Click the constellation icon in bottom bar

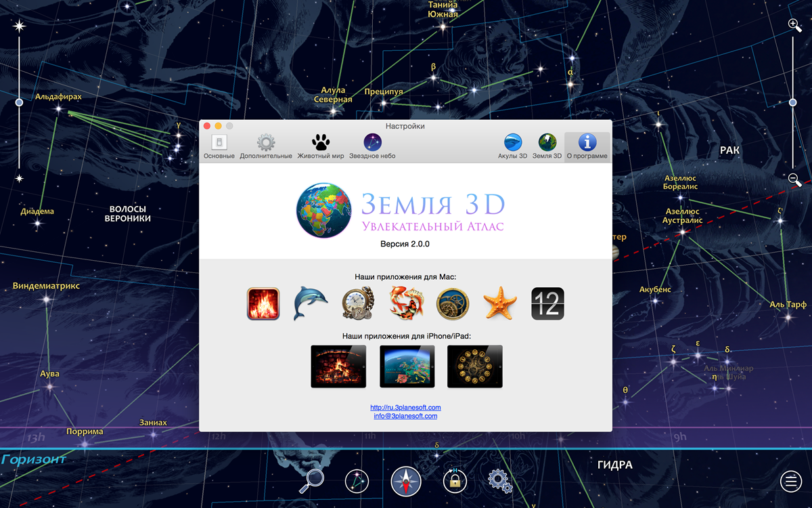click(x=357, y=482)
